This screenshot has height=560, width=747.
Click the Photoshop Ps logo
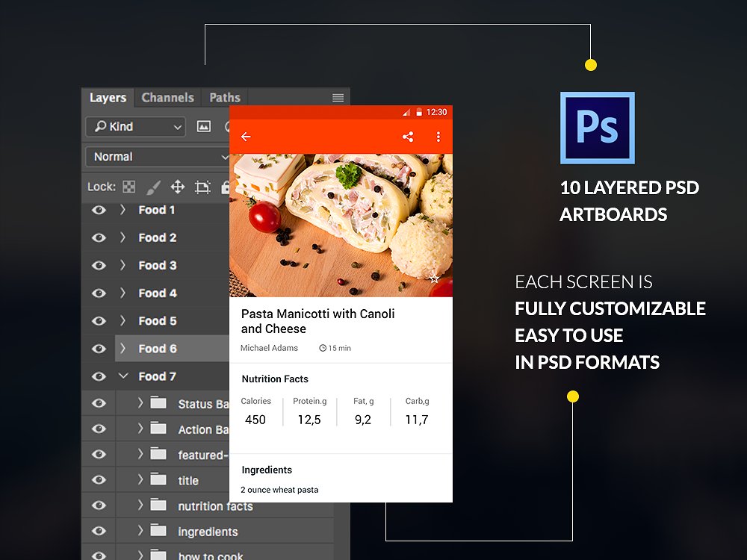[x=598, y=128]
